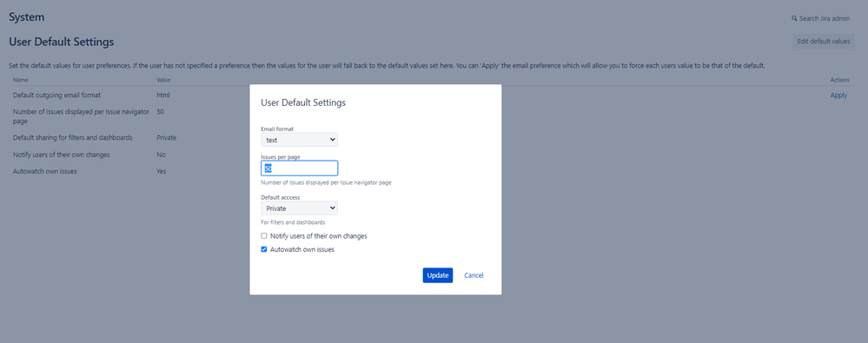This screenshot has width=868, height=343.
Task: Open the Email format dropdown
Action: pyautogui.click(x=299, y=140)
